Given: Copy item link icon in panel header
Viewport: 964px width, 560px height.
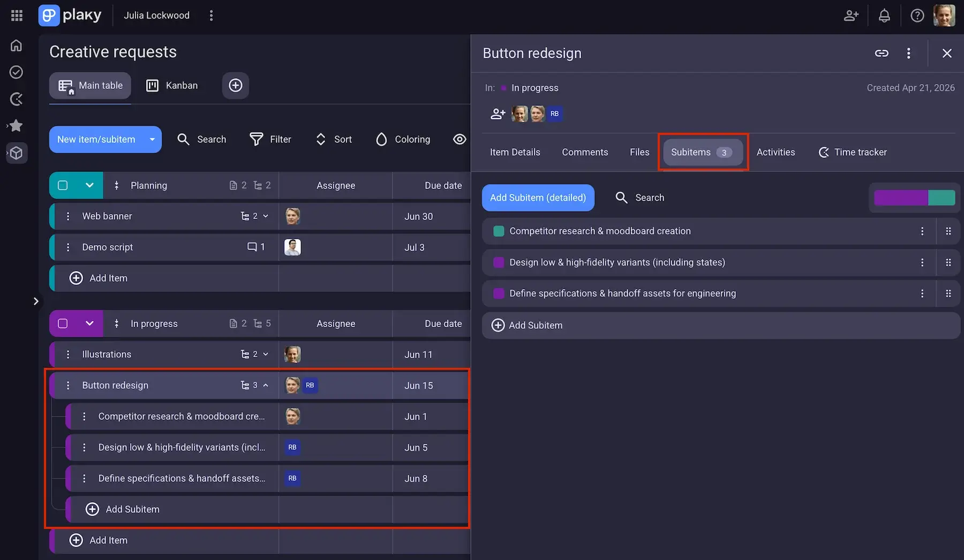Looking at the screenshot, I should coord(882,53).
